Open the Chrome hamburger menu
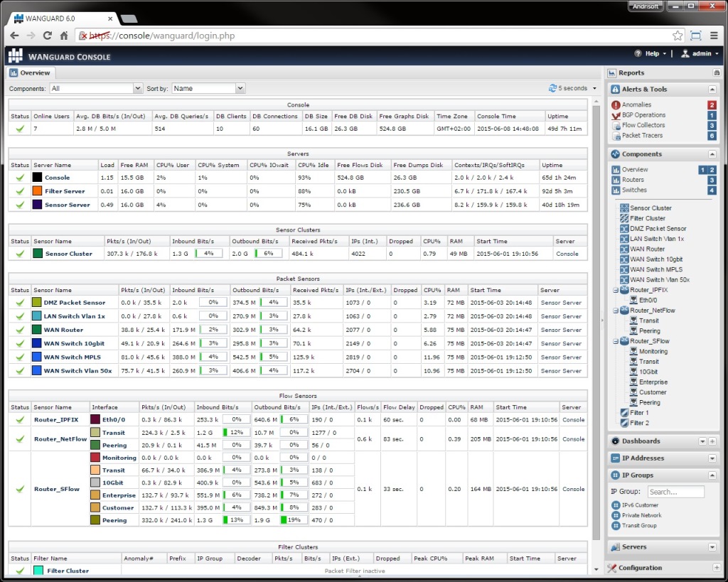 point(714,36)
